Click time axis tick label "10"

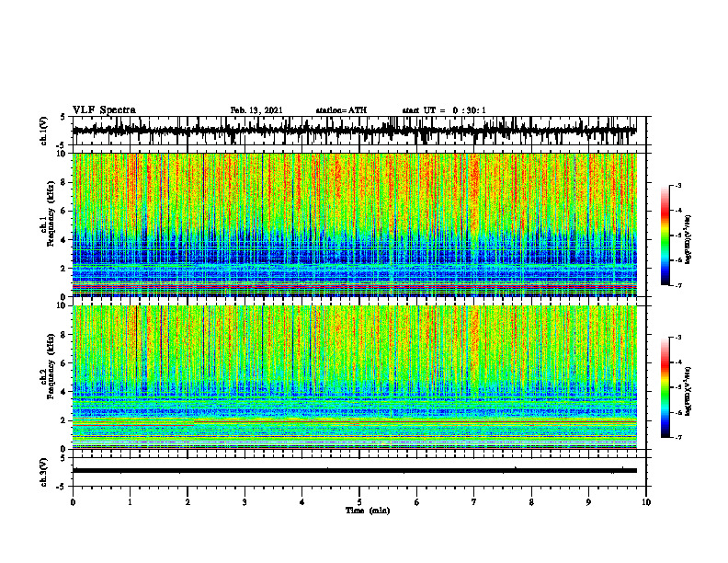tap(646, 502)
